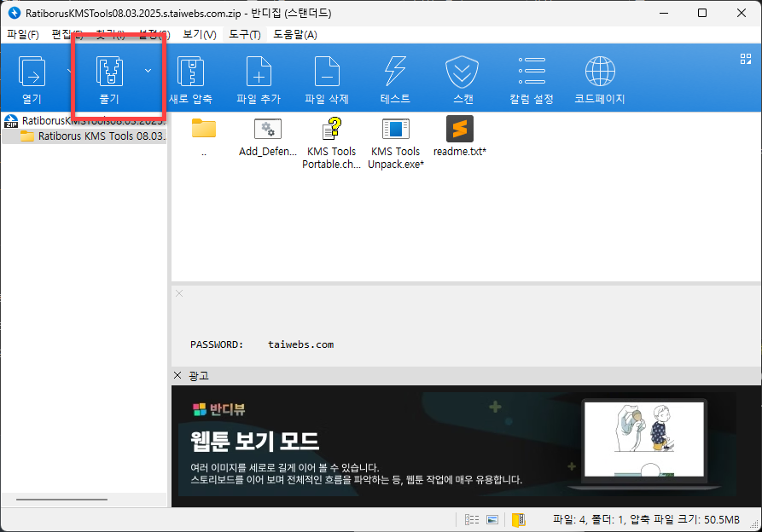This screenshot has height=532, width=762.
Task: Minimize the Bandizip window
Action: coord(664,13)
